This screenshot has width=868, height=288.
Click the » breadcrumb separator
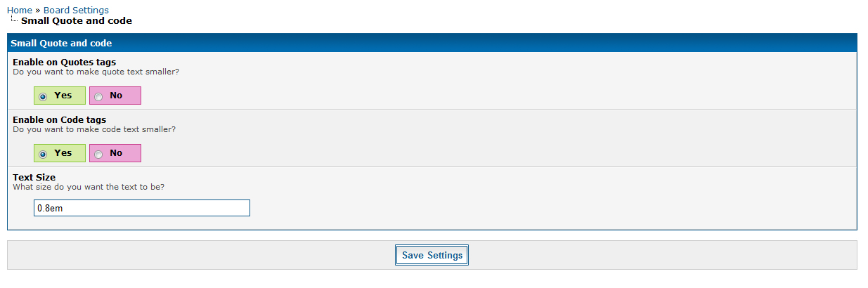coord(38,10)
